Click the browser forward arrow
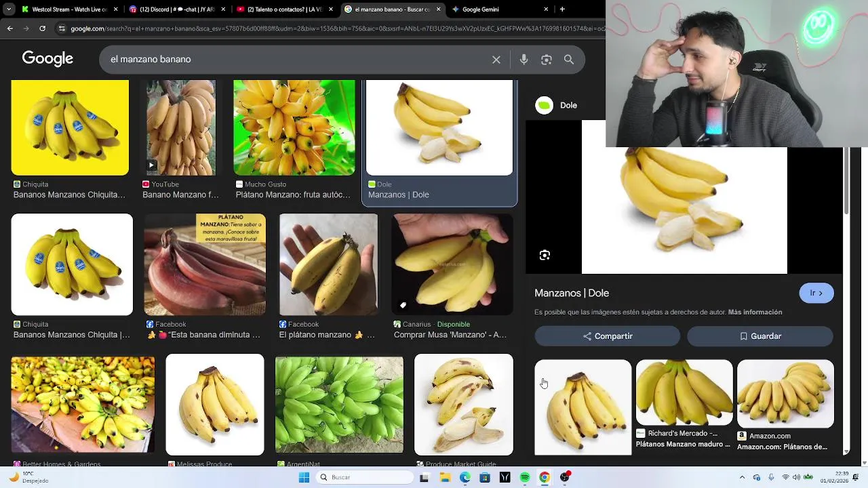868x488 pixels. point(26,28)
